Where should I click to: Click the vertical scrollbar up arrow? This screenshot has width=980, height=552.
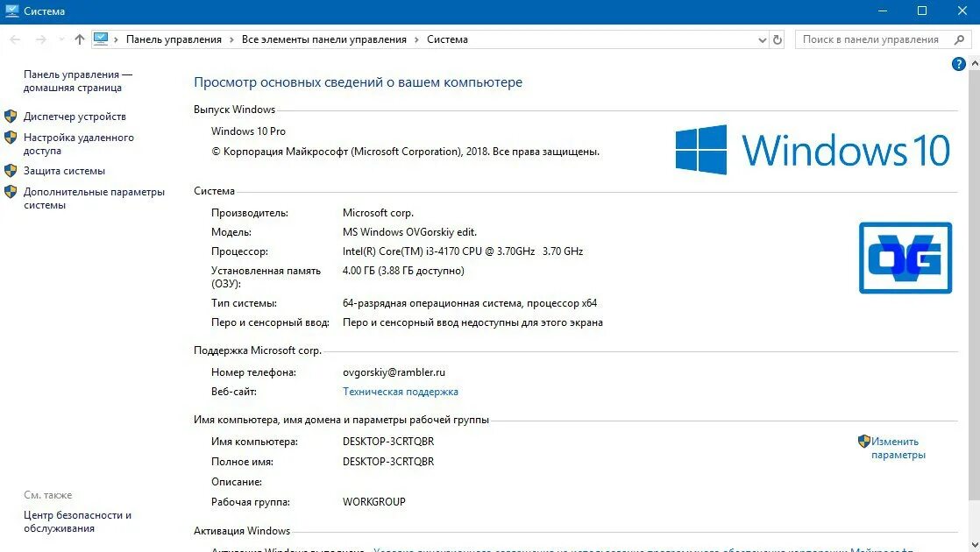click(975, 64)
